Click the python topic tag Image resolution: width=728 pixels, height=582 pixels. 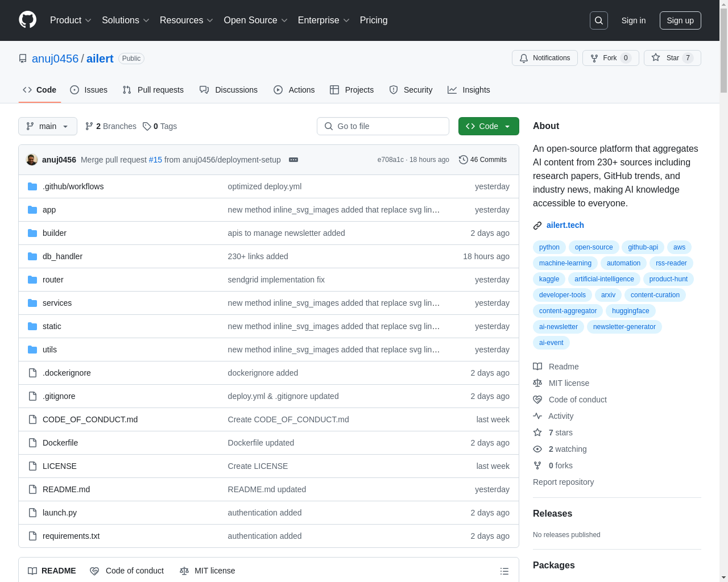click(x=549, y=247)
